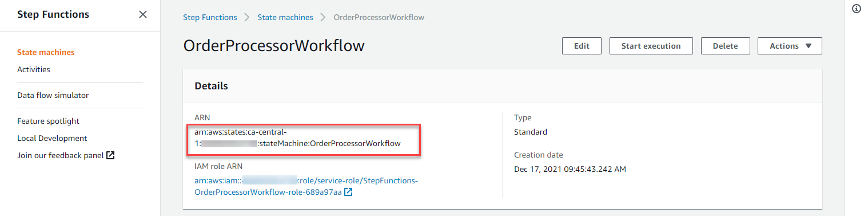Open the Data flow simulator
This screenshot has height=216, width=868.
point(53,95)
